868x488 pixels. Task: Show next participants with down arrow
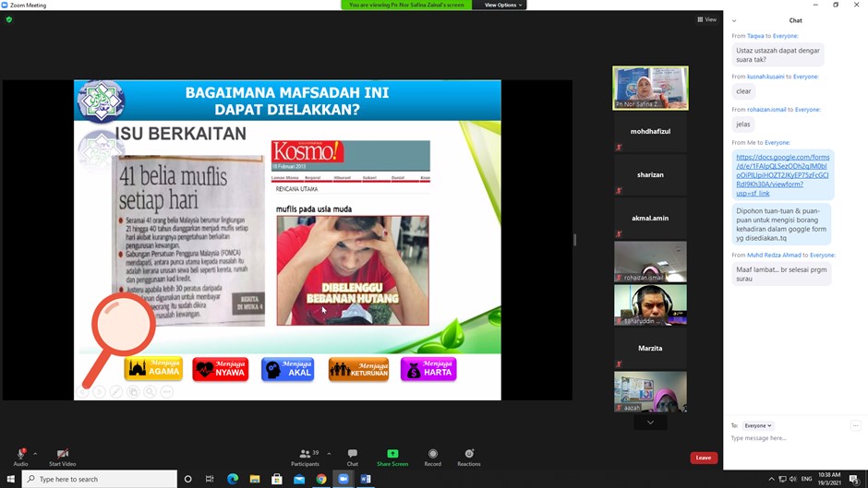click(650, 423)
